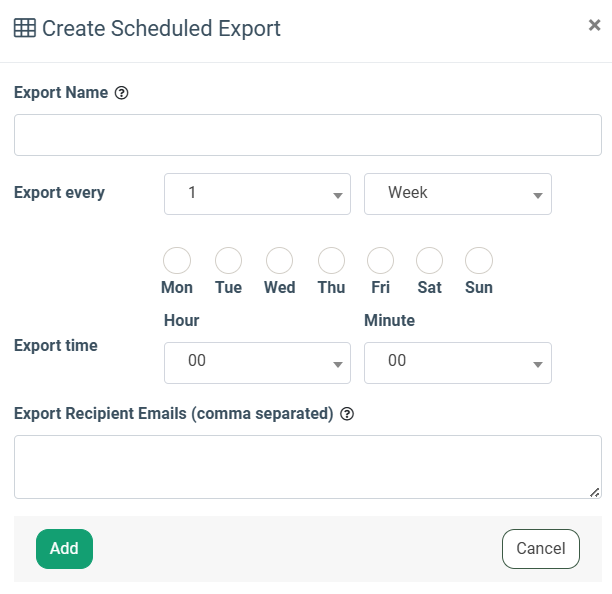
Task: Close the Create Scheduled Export dialog
Action: [x=594, y=26]
